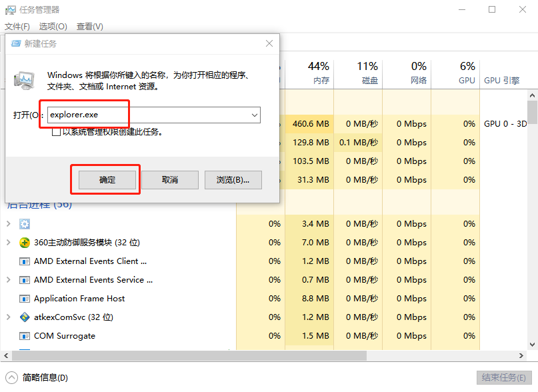538x392 pixels.
Task: Click the 1.5 MB memory cell
Action: point(309,336)
